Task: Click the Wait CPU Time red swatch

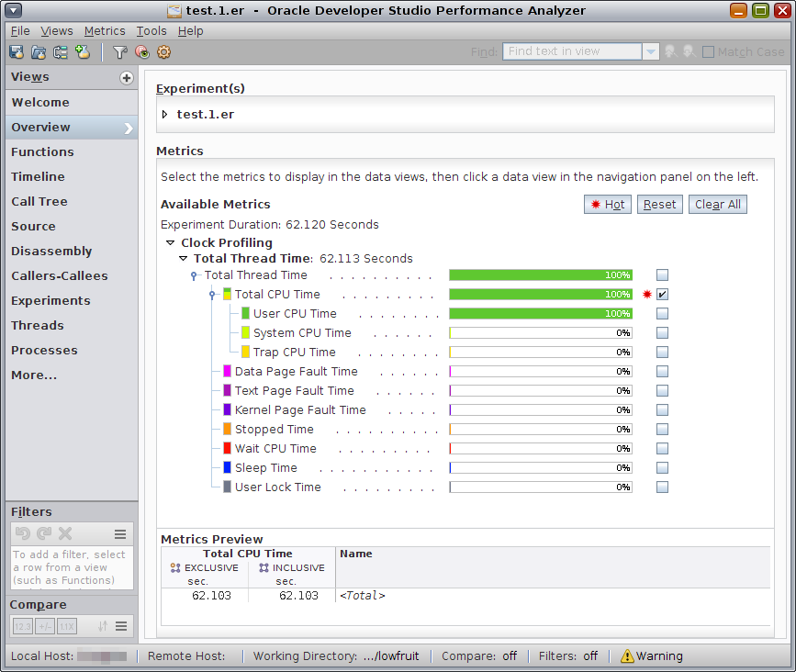Action: 227,449
